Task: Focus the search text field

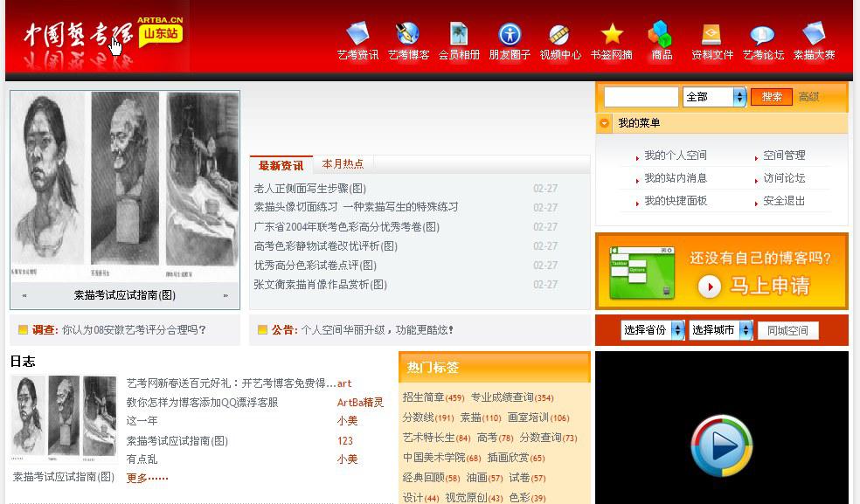Action: coord(641,97)
